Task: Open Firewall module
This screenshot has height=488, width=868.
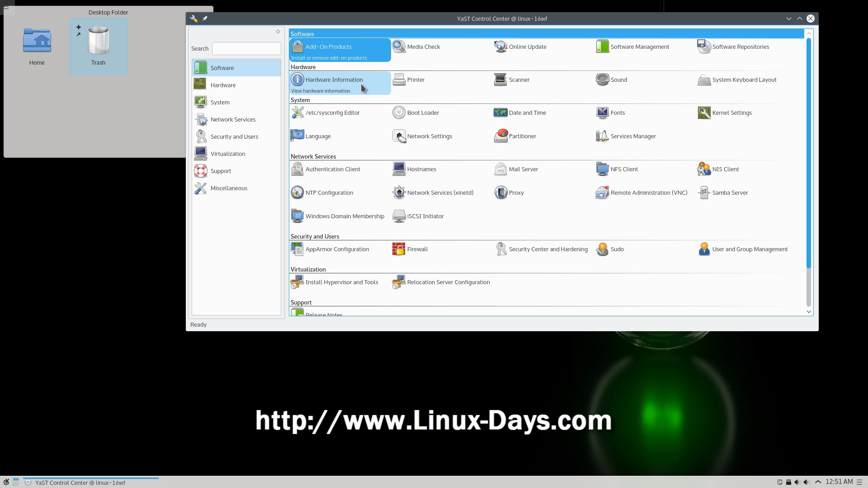Action: [x=410, y=249]
